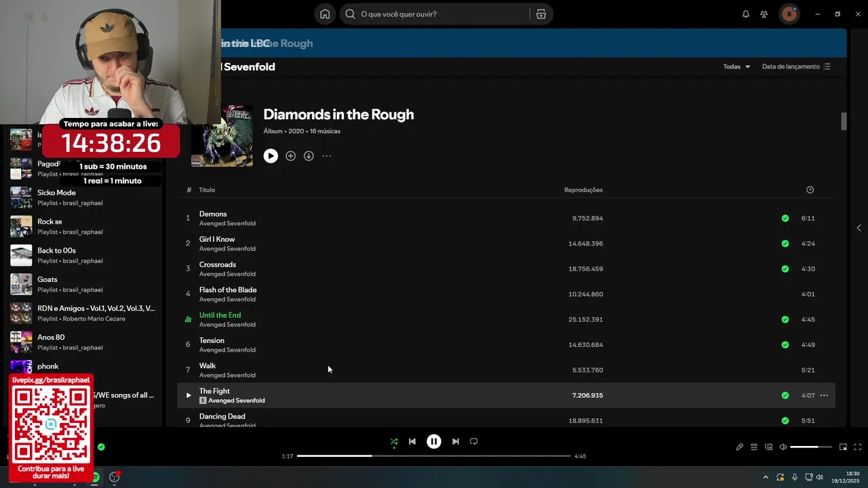
Task: Toggle the saved checkmark for Until the End
Action: (785, 319)
